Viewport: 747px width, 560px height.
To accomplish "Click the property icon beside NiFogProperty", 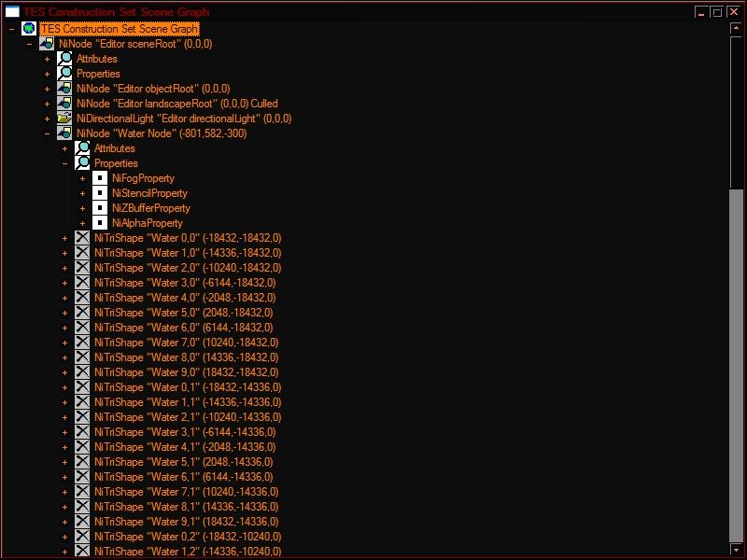I will click(x=100, y=178).
